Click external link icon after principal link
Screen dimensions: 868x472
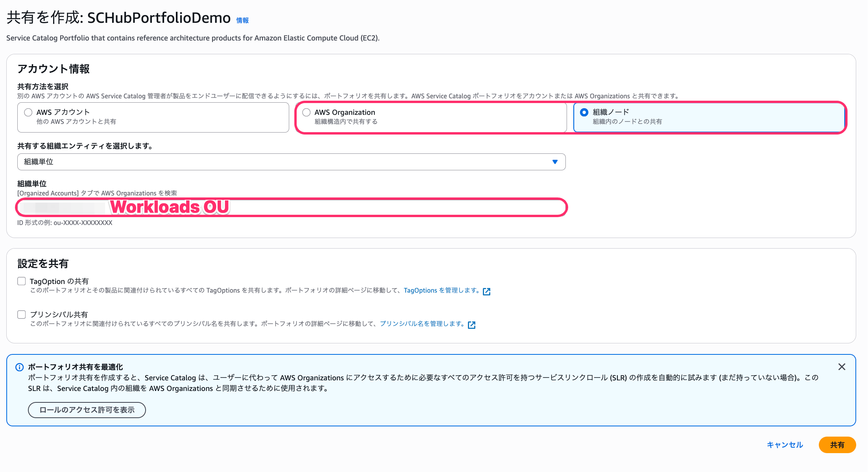point(472,325)
